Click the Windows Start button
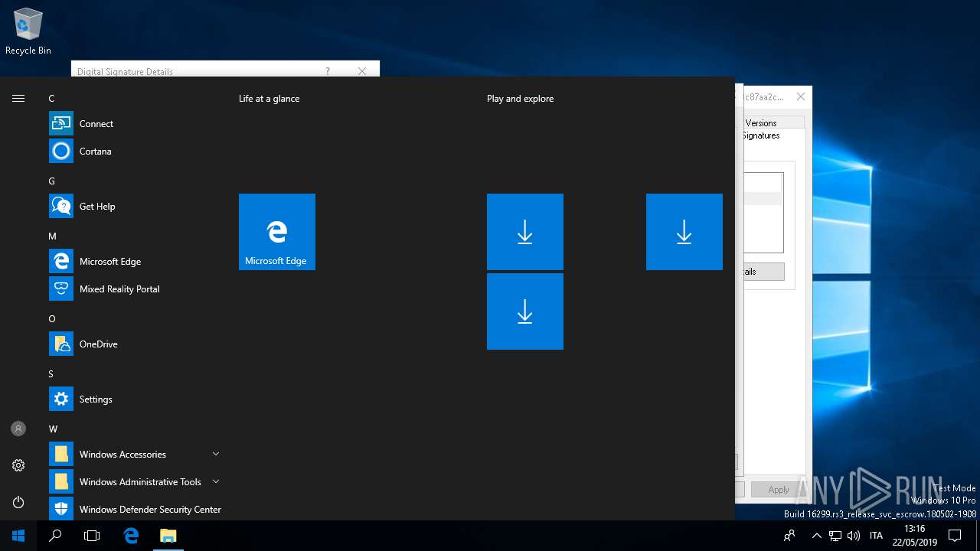Image resolution: width=980 pixels, height=551 pixels. coord(18,536)
